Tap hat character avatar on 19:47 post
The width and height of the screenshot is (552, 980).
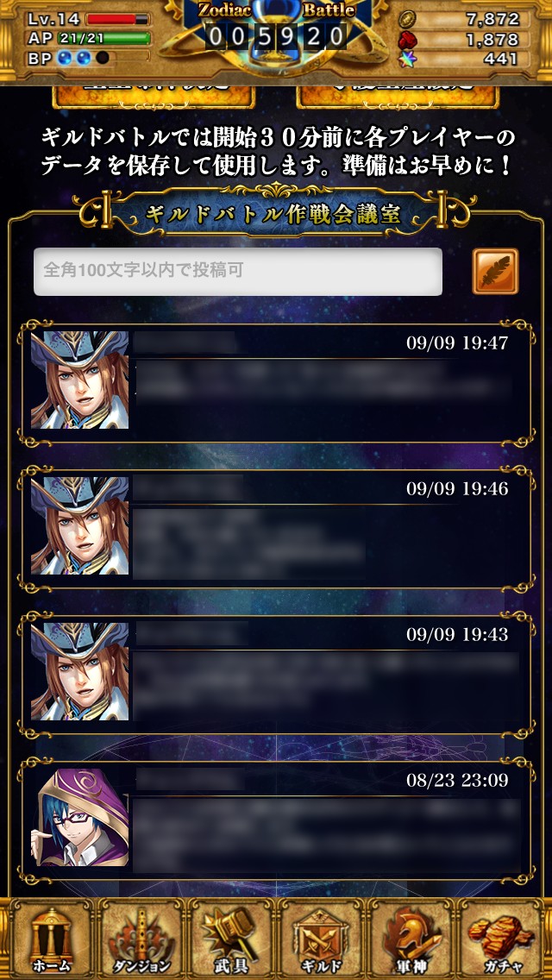80,380
